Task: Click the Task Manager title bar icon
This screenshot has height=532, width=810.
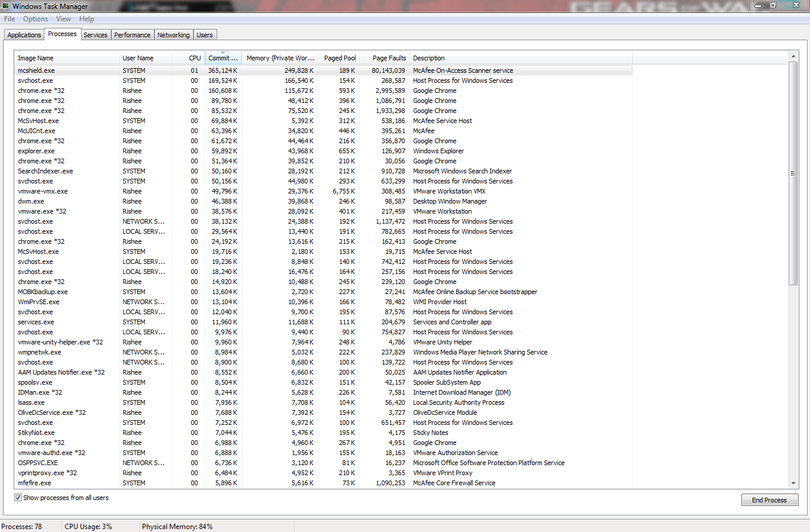Action: 5,6
